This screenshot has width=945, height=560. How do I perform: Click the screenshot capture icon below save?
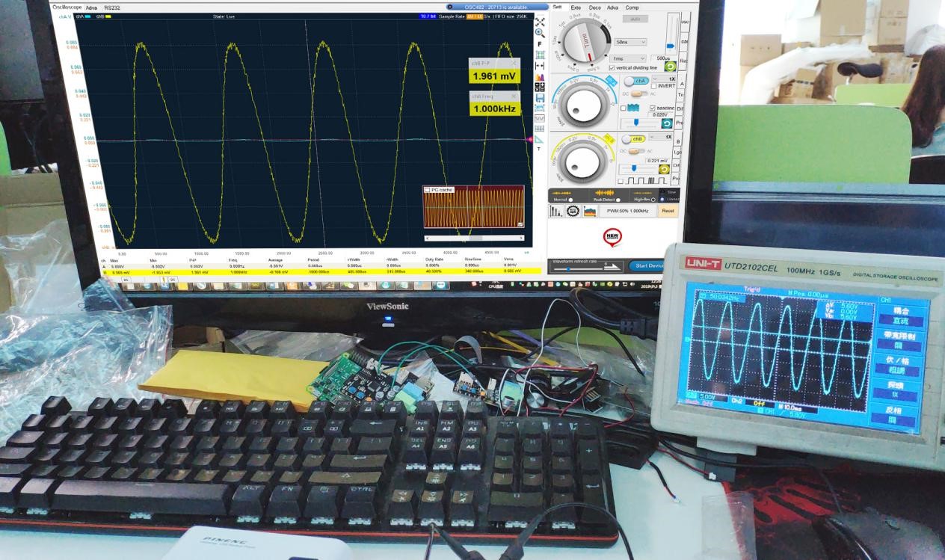coord(540,108)
